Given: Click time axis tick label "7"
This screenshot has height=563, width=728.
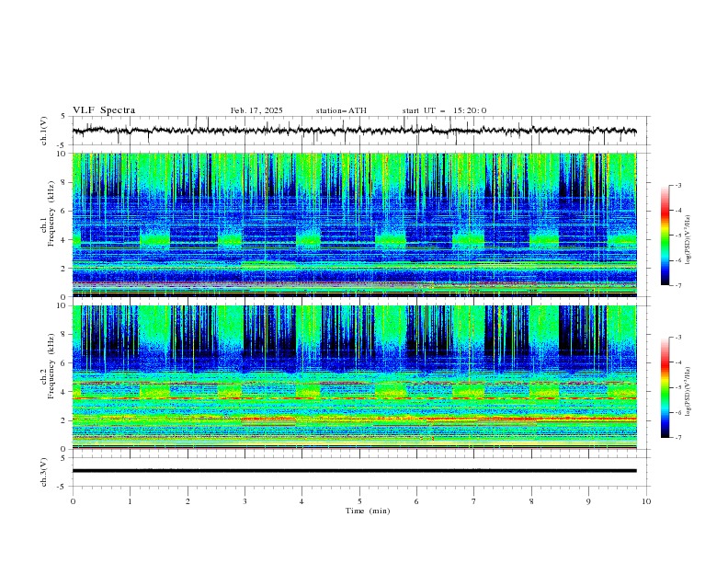Looking at the screenshot, I should 473,501.
